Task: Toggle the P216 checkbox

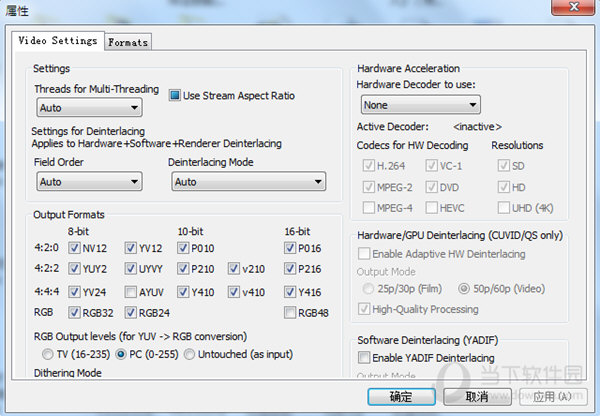Action: tap(290, 269)
